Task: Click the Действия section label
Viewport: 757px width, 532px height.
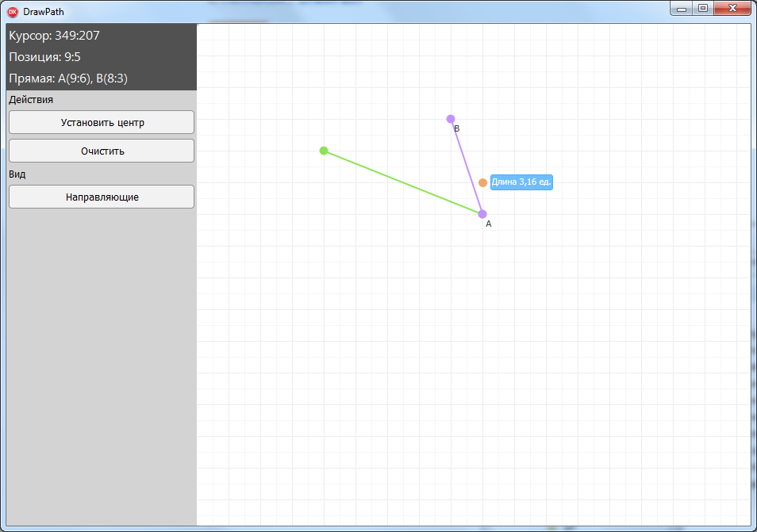Action: 31,100
